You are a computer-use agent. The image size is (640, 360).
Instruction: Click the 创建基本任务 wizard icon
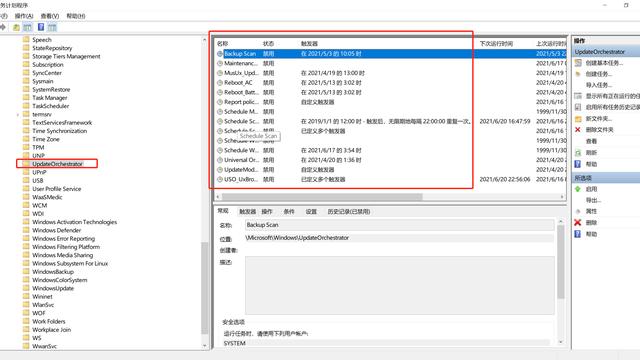pyautogui.click(x=578, y=63)
